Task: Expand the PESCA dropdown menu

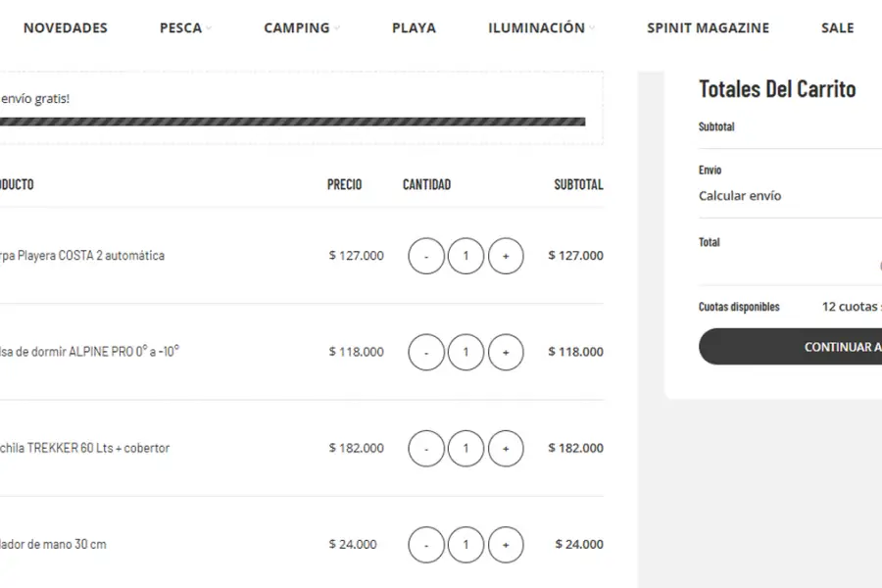Action: pos(185,28)
